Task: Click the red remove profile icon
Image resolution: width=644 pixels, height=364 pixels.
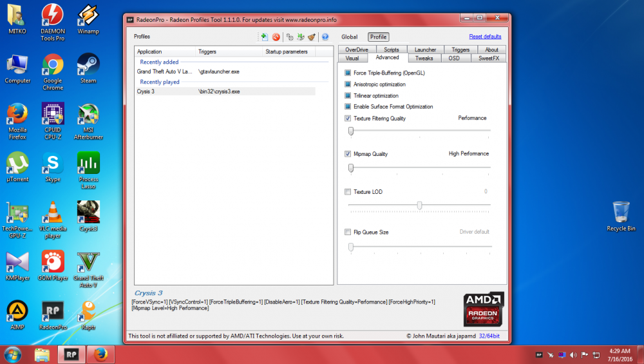Action: coord(276,37)
